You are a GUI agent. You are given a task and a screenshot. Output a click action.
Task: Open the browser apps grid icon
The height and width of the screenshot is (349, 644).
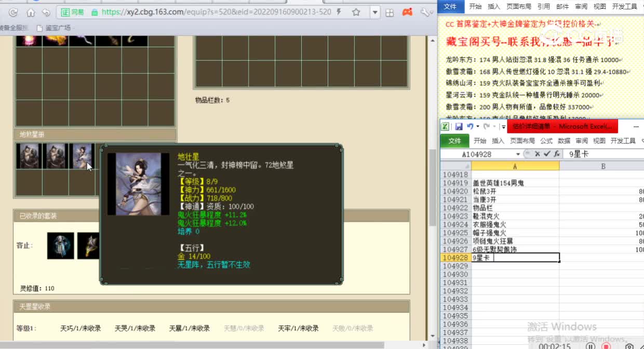click(390, 12)
